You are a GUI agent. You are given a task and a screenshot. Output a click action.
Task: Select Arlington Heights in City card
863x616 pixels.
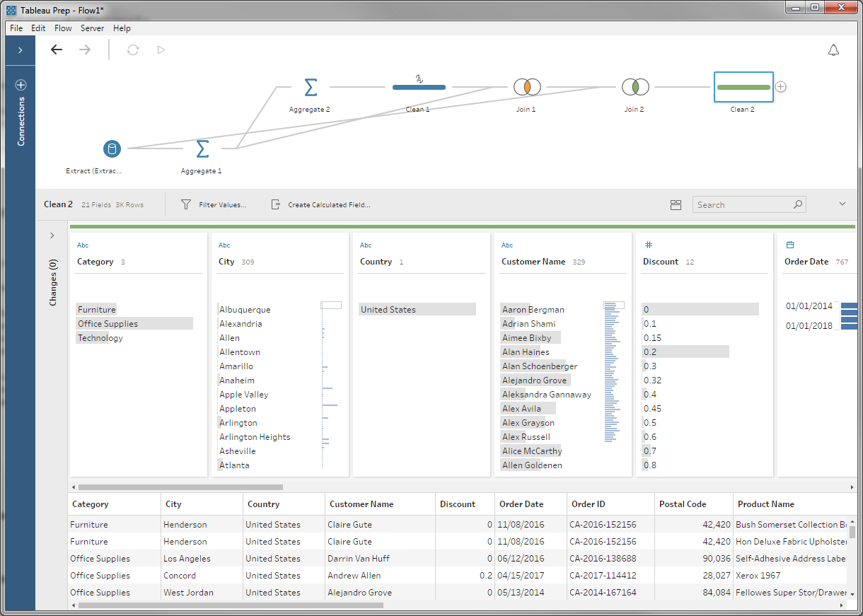(x=255, y=436)
